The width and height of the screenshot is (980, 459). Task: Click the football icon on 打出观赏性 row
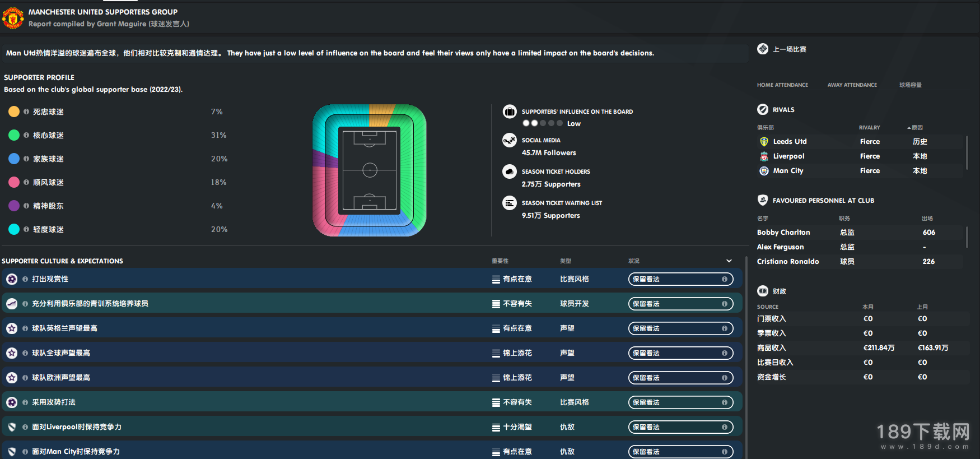click(x=12, y=279)
